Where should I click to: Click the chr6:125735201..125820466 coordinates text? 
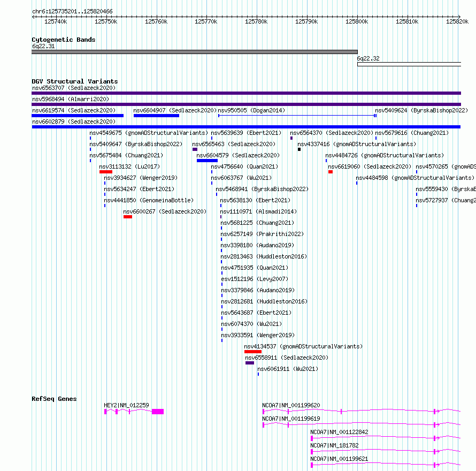tap(72, 12)
